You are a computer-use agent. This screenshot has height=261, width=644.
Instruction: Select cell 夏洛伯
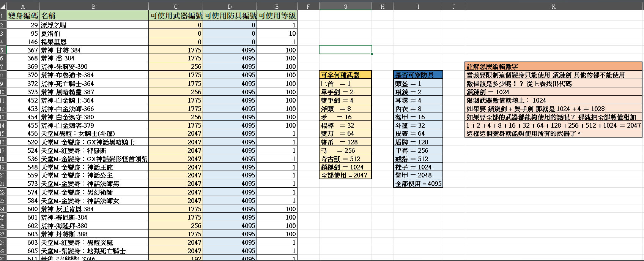coord(94,33)
